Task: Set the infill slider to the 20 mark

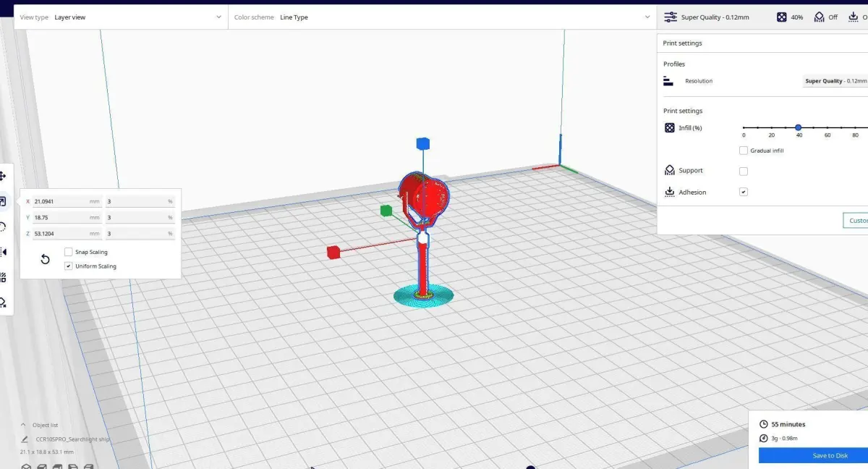Action: coord(771,127)
